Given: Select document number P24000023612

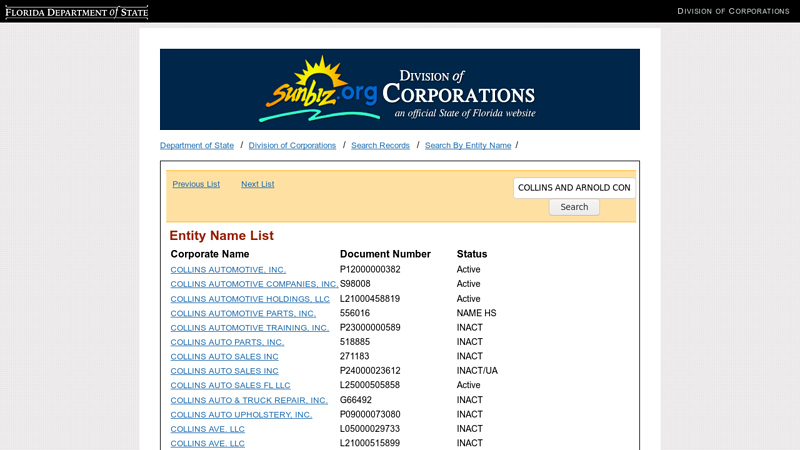Looking at the screenshot, I should [x=370, y=371].
